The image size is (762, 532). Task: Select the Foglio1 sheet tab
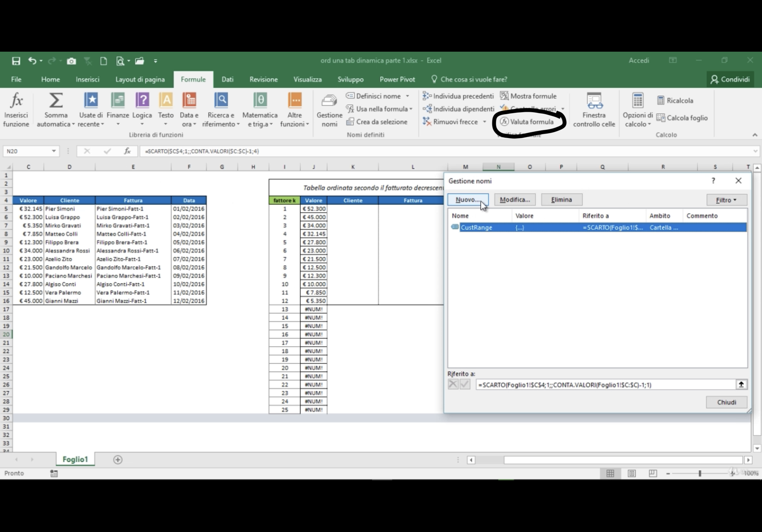pyautogui.click(x=75, y=459)
